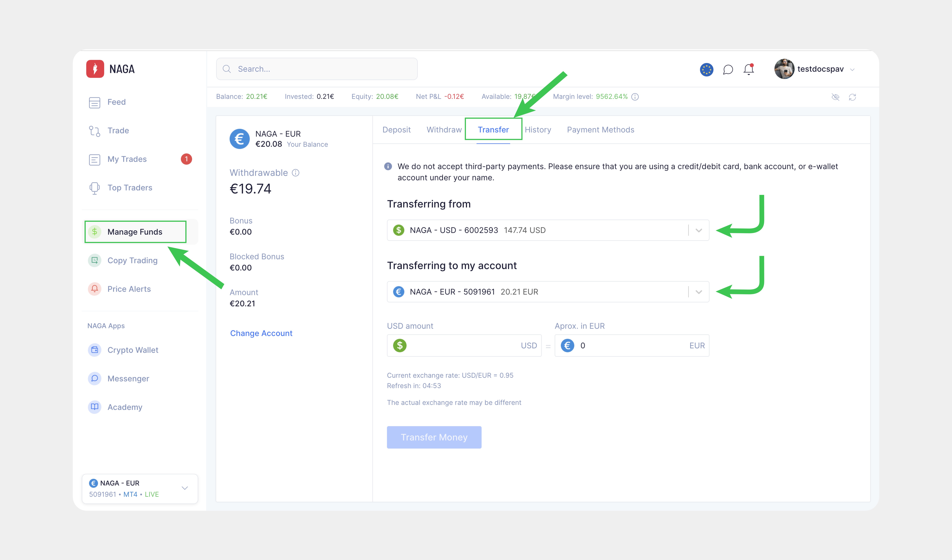952x560 pixels.
Task: Switch to the Withdraw tab
Action: [x=444, y=130]
